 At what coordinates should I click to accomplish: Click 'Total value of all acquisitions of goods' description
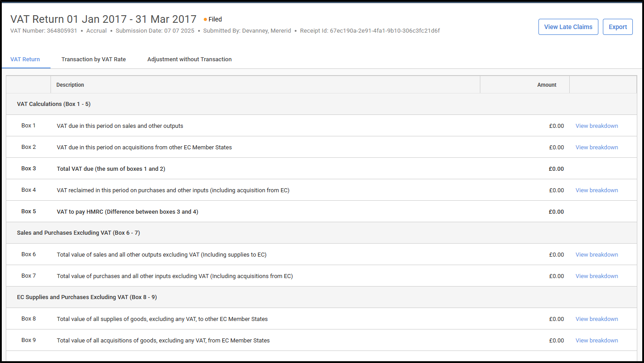[x=163, y=340]
